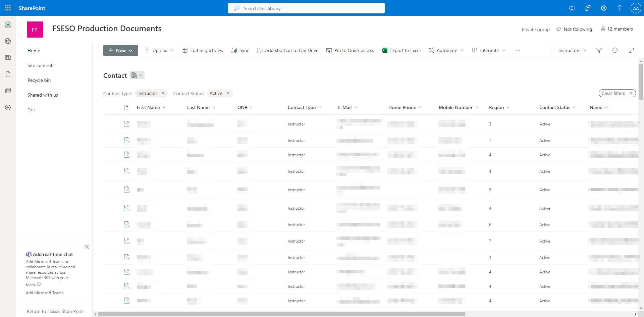Return to classic SharePoint

pos(55,311)
